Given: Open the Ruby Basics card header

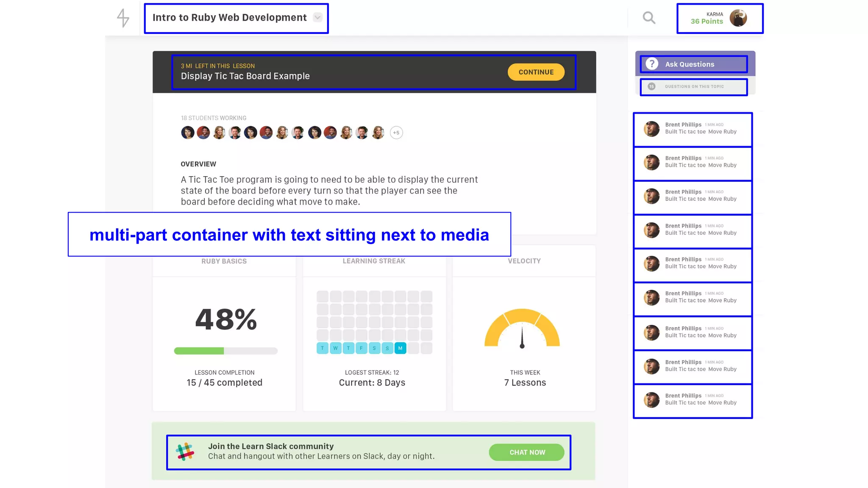Looking at the screenshot, I should (224, 261).
